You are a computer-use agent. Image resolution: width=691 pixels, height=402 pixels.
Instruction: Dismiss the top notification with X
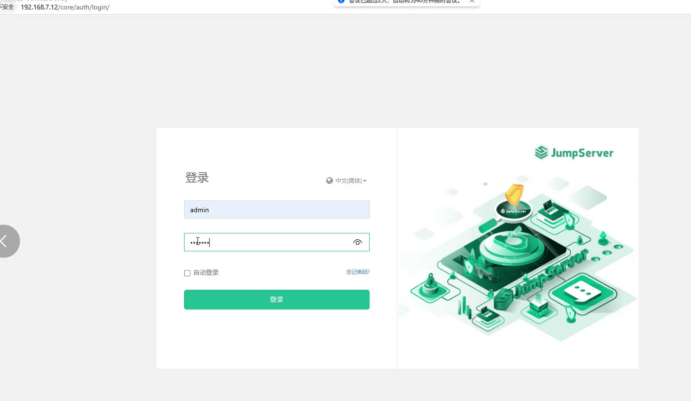coord(472,1)
